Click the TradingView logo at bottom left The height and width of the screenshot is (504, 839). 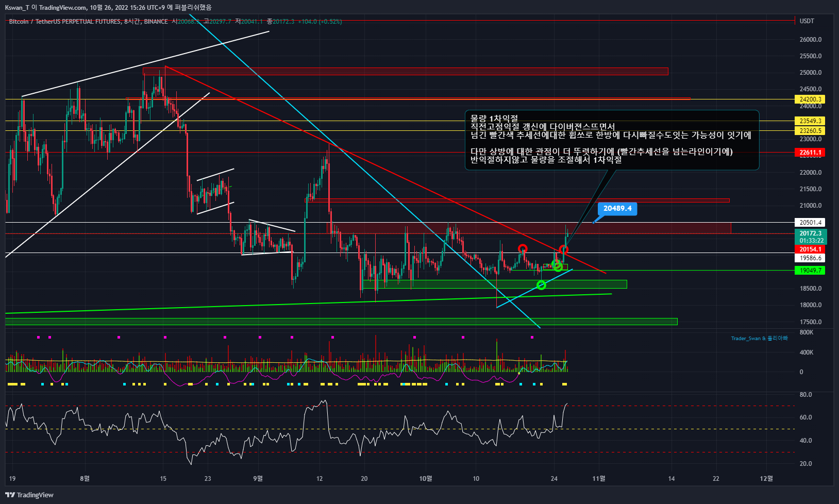tap(29, 495)
